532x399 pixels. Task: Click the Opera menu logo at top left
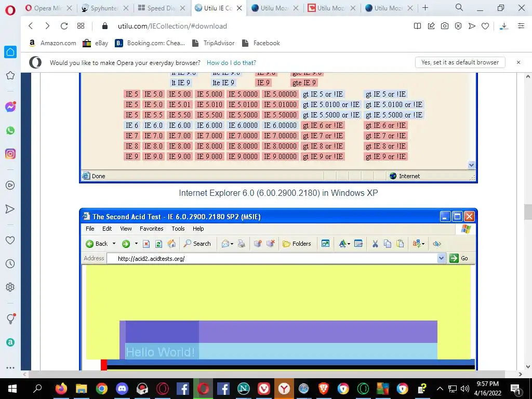click(x=10, y=10)
